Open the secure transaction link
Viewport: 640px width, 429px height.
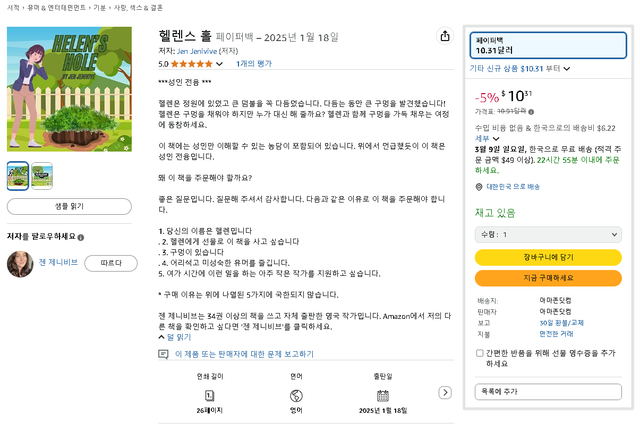(556, 334)
